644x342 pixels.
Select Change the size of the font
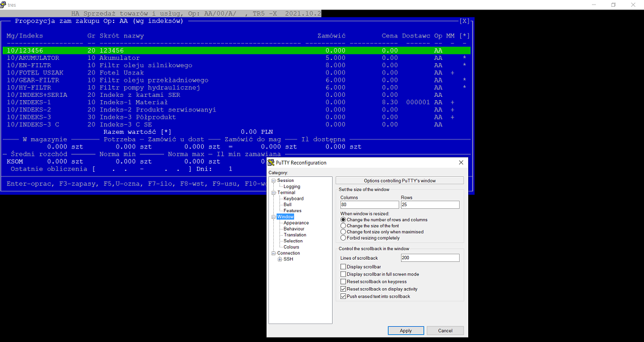[343, 226]
